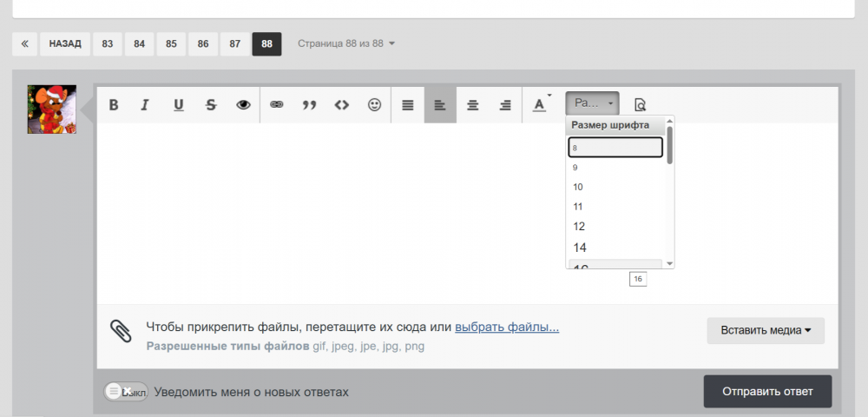The width and height of the screenshot is (868, 417).
Task: Click the user avatar thumbnail
Action: (x=52, y=109)
